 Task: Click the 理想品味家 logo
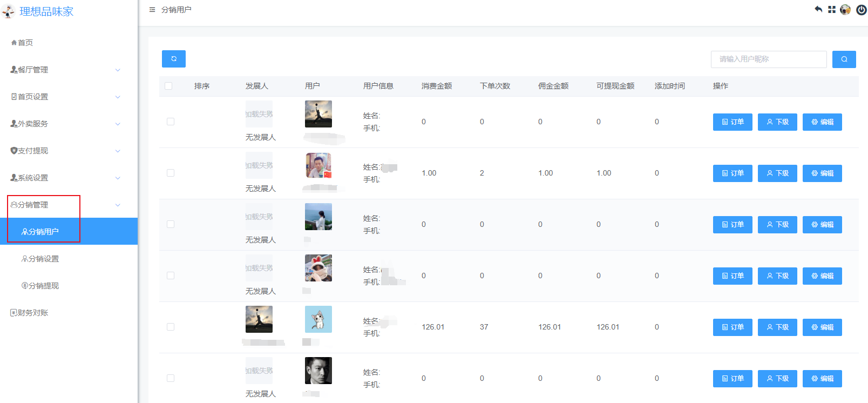click(38, 11)
